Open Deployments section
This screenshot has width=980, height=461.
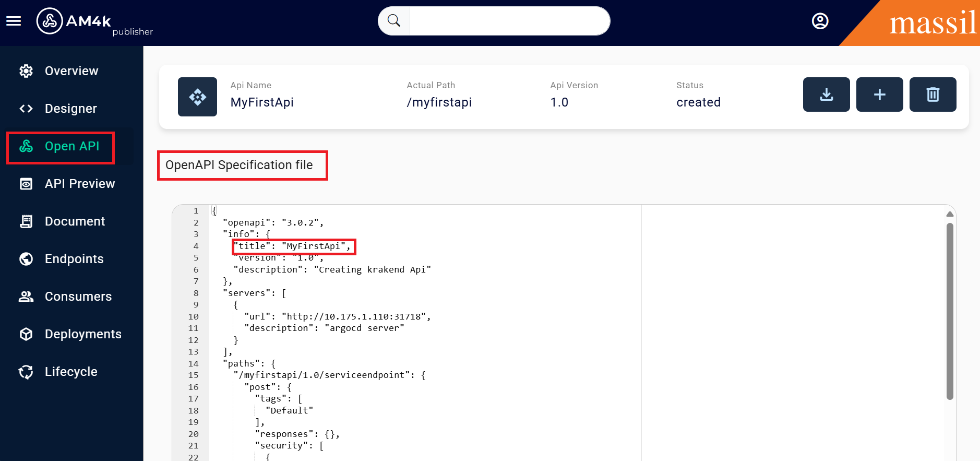[83, 334]
